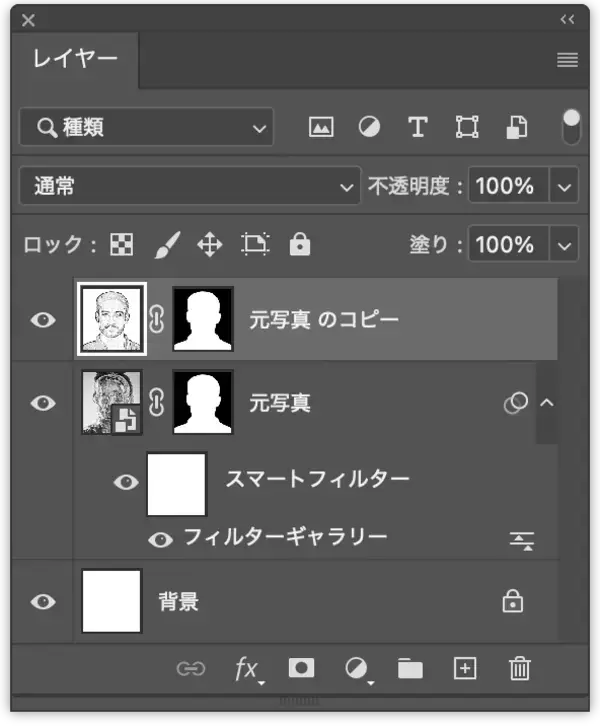Screen dimensions: 600x726
Task: Create a new layer
Action: coord(465,668)
